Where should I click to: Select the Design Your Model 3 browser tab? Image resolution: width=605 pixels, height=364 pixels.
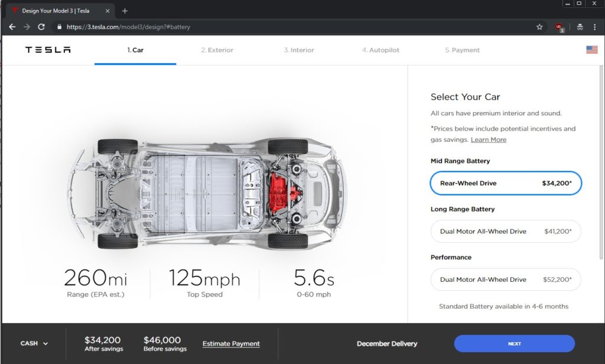(60, 11)
